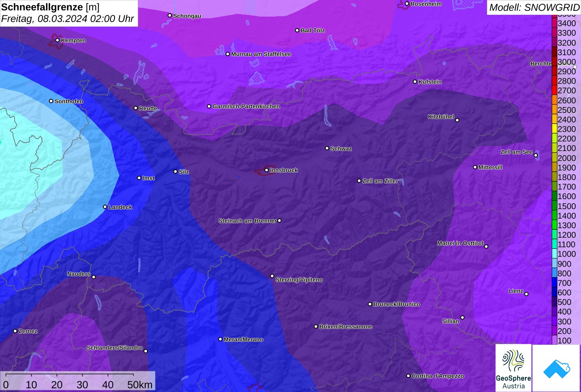Select the Kempten city marker dot
The width and height of the screenshot is (581, 392).
pos(57,40)
